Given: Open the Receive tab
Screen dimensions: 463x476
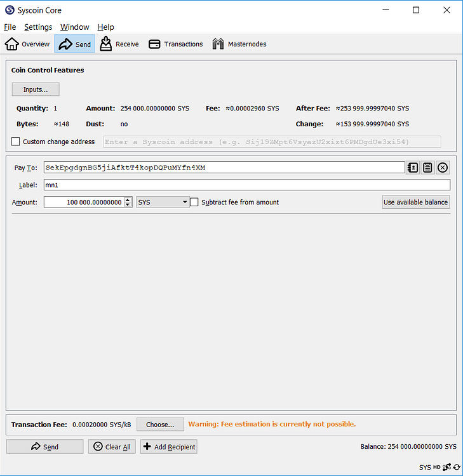Looking at the screenshot, I should click(x=119, y=44).
